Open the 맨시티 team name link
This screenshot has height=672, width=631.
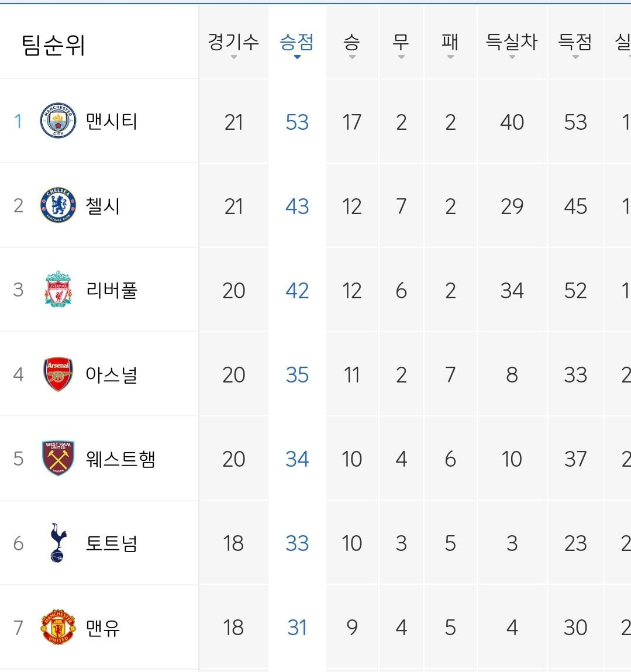pos(112,121)
